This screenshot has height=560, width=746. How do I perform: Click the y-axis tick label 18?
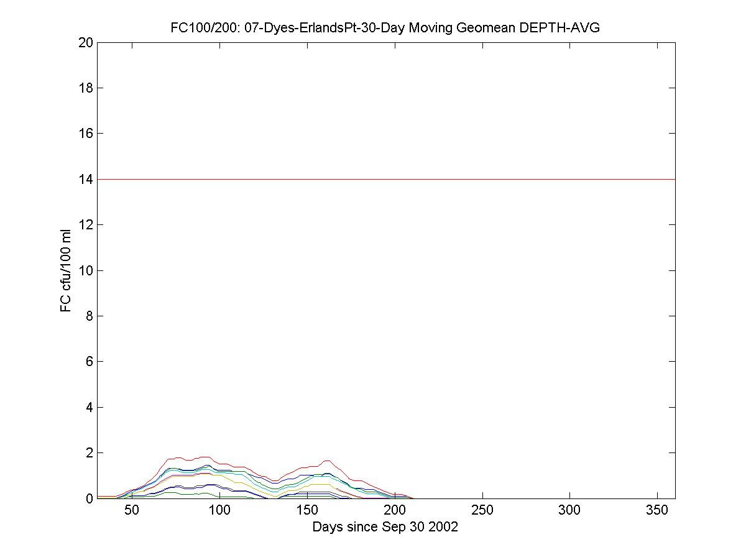click(x=86, y=88)
